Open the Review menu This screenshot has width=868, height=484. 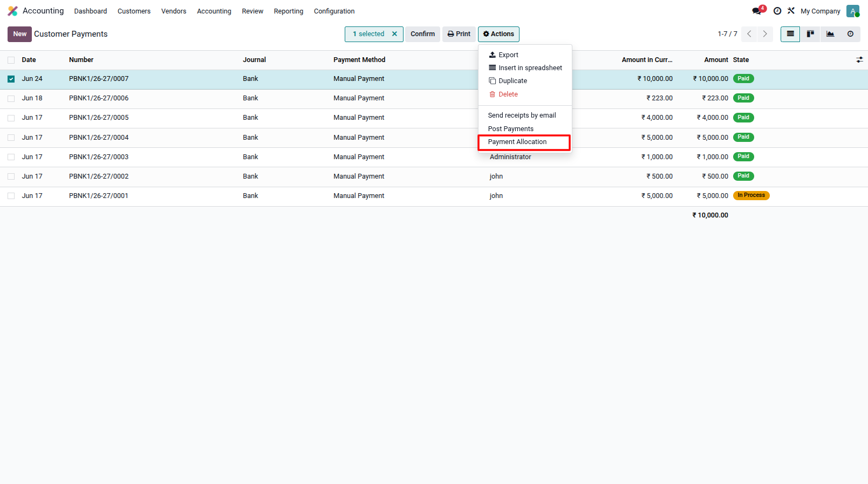pos(252,11)
